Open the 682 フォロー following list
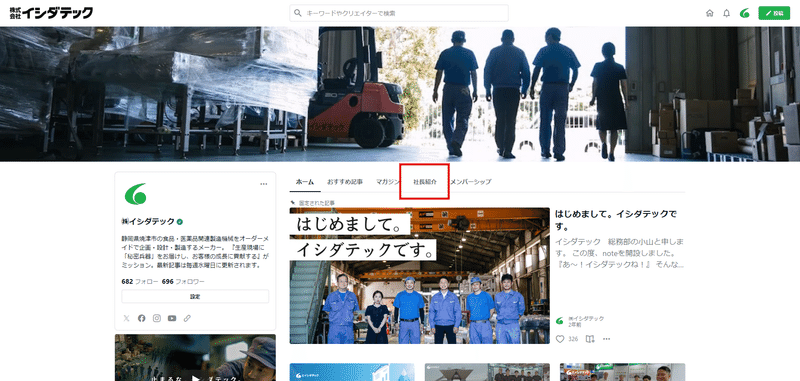The width and height of the screenshot is (800, 381). tap(139, 282)
